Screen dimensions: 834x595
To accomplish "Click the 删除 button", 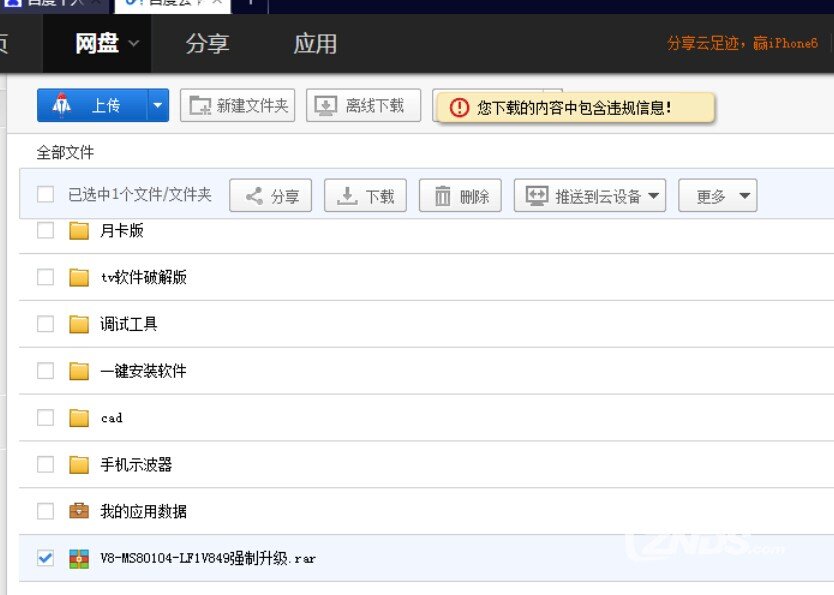I will [460, 196].
